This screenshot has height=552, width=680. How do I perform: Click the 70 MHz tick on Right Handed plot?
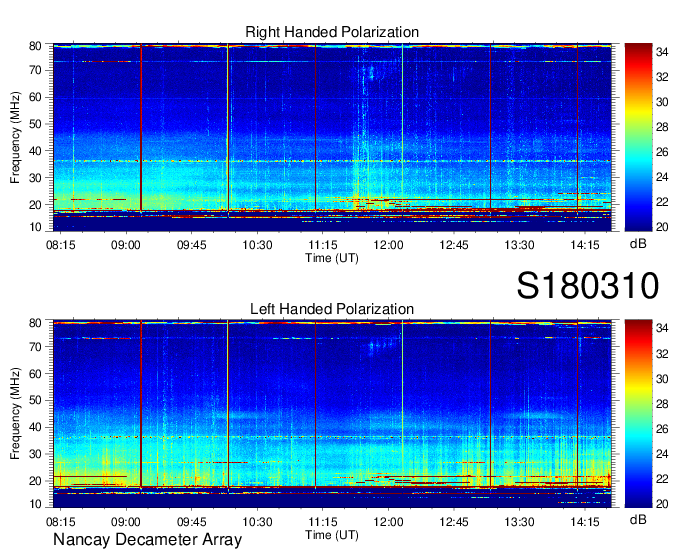(35, 70)
